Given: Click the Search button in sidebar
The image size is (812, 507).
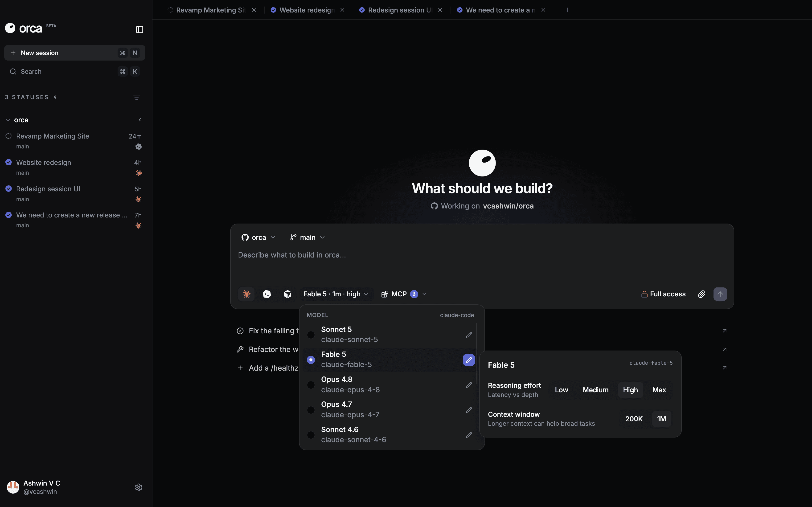Looking at the screenshot, I should (x=74, y=71).
